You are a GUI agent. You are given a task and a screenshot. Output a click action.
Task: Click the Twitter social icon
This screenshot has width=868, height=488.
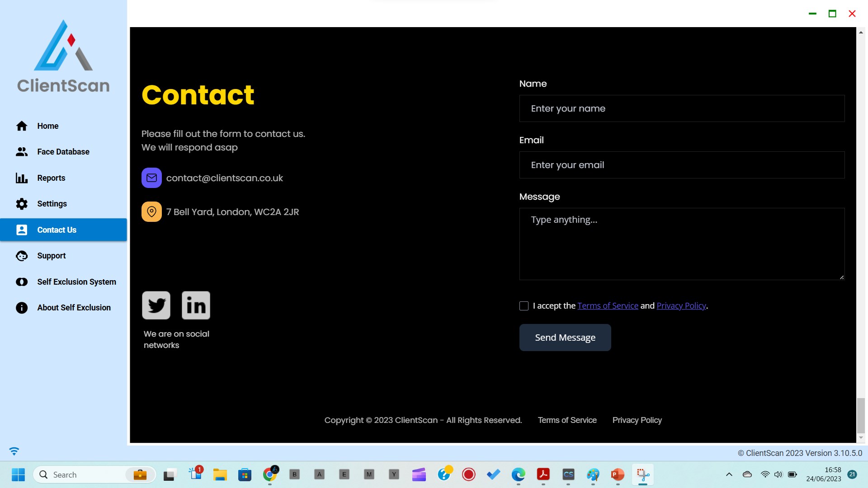(x=156, y=305)
